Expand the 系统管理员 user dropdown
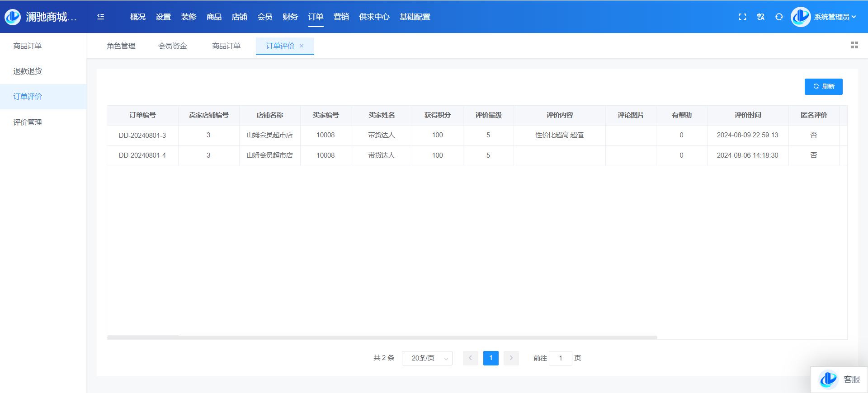The width and height of the screenshot is (868, 393). (x=835, y=17)
